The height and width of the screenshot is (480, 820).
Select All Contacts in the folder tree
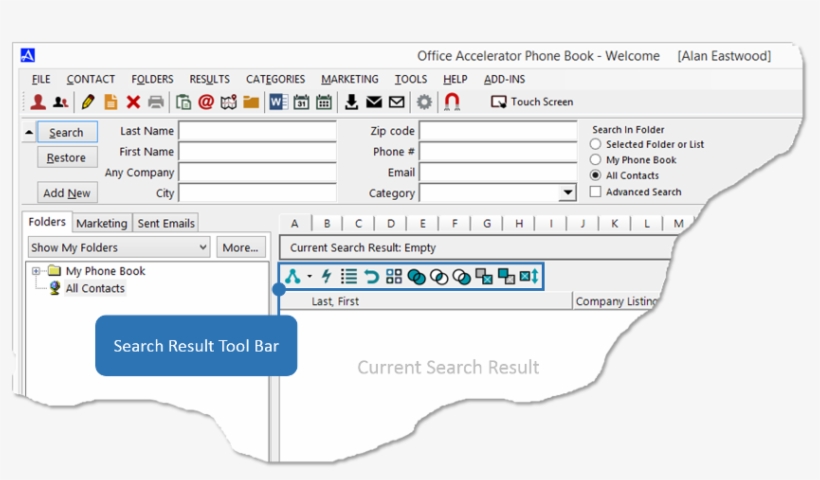[x=95, y=288]
